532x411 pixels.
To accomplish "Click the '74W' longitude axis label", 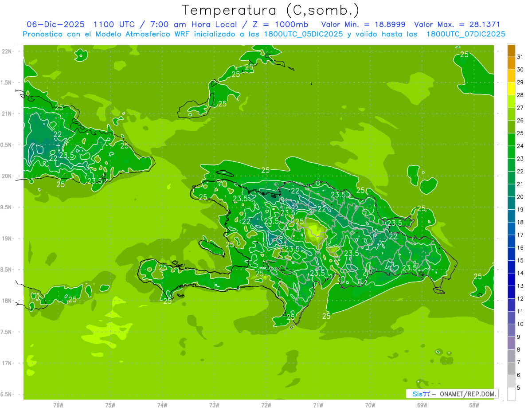I will (162, 405).
